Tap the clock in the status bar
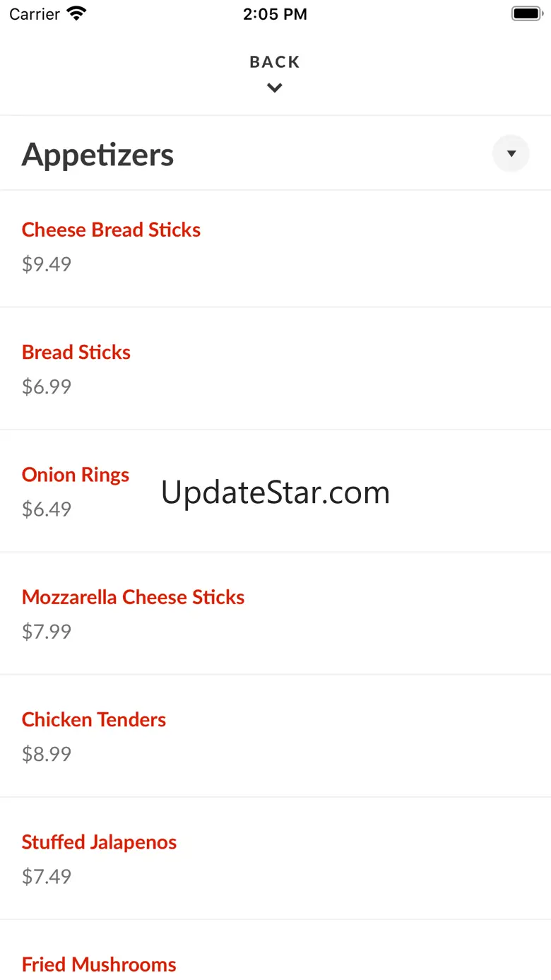This screenshot has height=980, width=551. (275, 14)
